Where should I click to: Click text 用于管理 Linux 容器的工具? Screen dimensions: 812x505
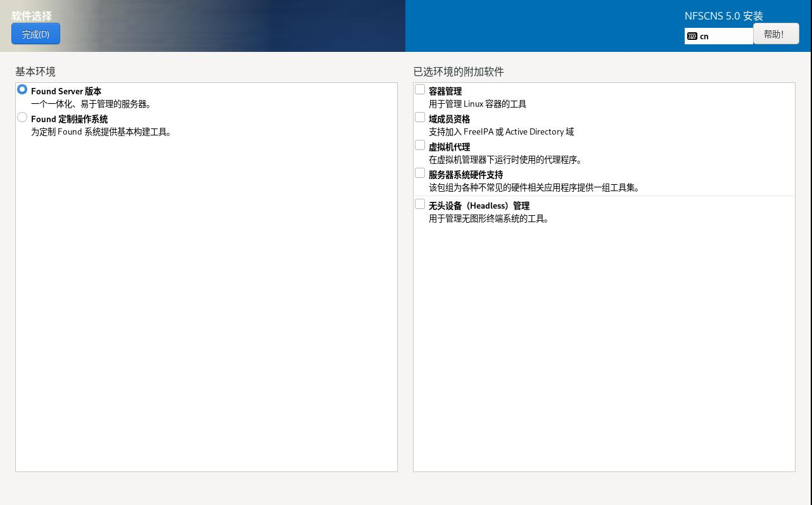click(x=478, y=104)
